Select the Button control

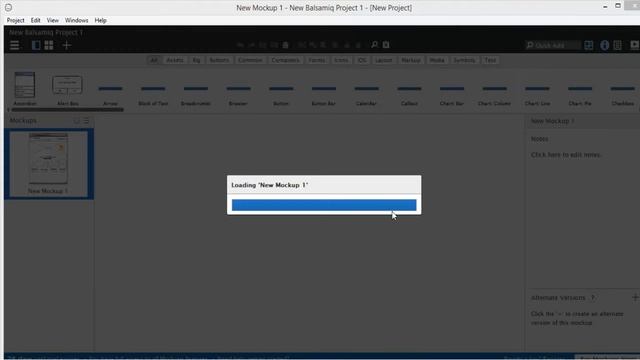coord(281,95)
